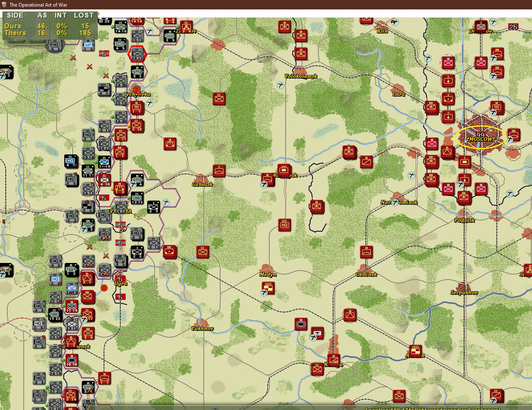The image size is (532, 410).
Task: Click The Operational Art of War title text
Action: pos(38,5)
